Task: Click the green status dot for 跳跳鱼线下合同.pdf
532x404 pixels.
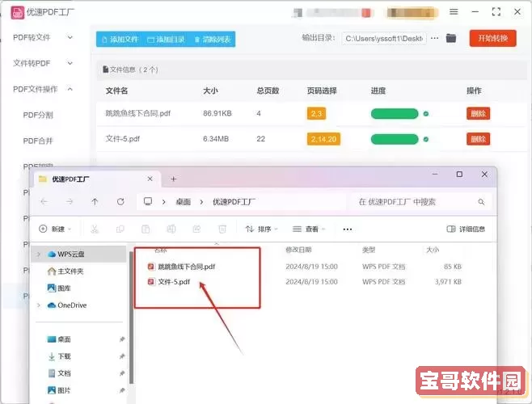Action: tap(426, 114)
